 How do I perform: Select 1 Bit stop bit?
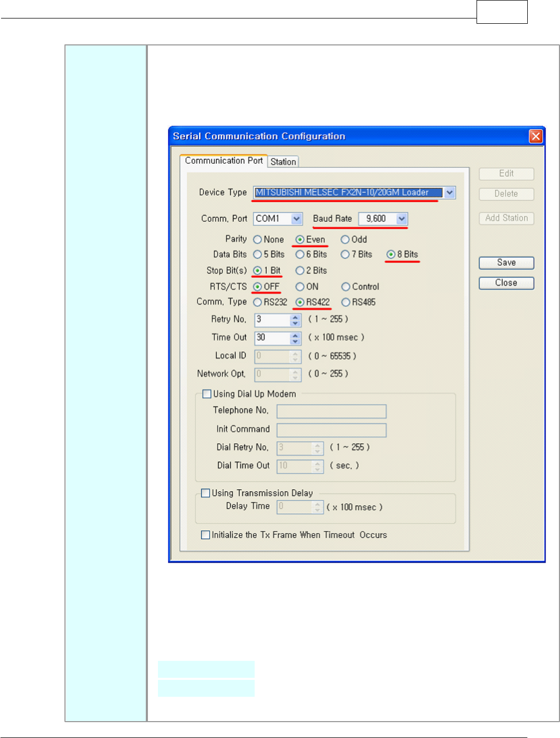(257, 270)
